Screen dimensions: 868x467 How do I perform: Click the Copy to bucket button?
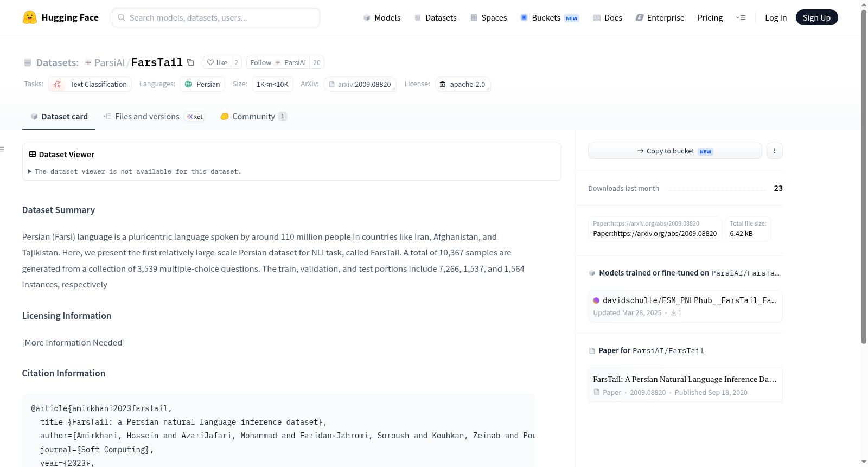pos(675,151)
